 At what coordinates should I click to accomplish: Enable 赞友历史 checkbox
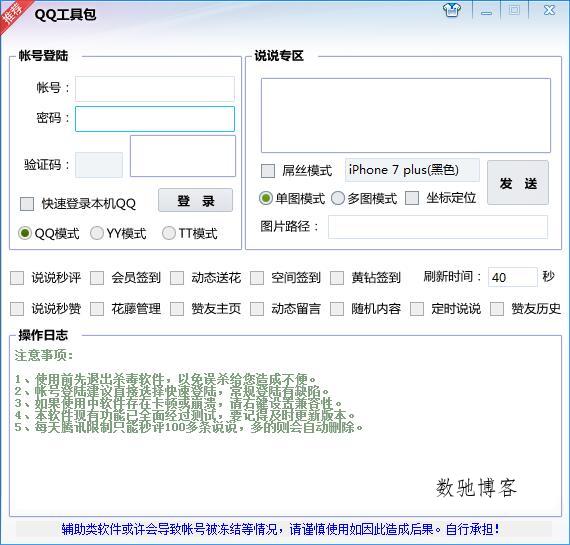497,309
